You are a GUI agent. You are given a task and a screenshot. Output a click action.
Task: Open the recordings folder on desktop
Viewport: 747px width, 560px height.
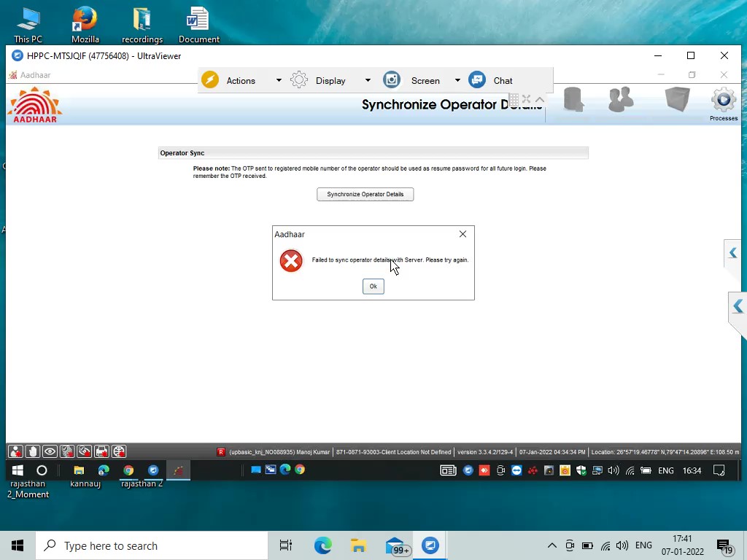pyautogui.click(x=142, y=25)
